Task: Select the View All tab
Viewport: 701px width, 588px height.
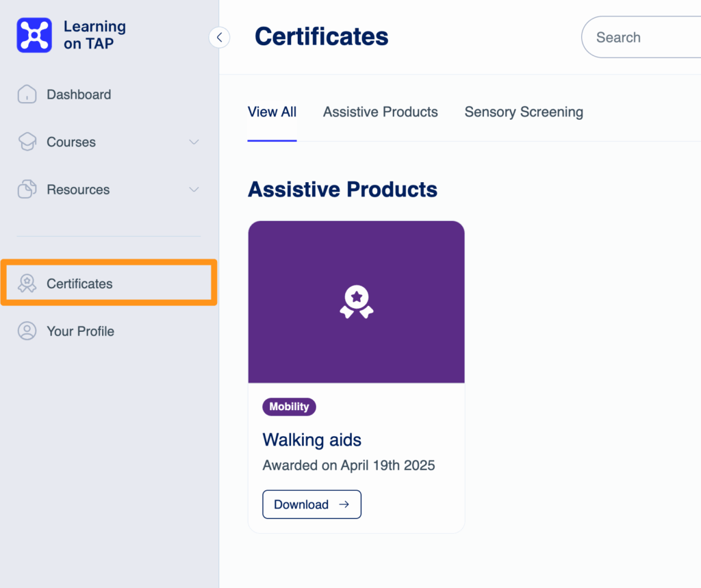Action: (x=272, y=112)
